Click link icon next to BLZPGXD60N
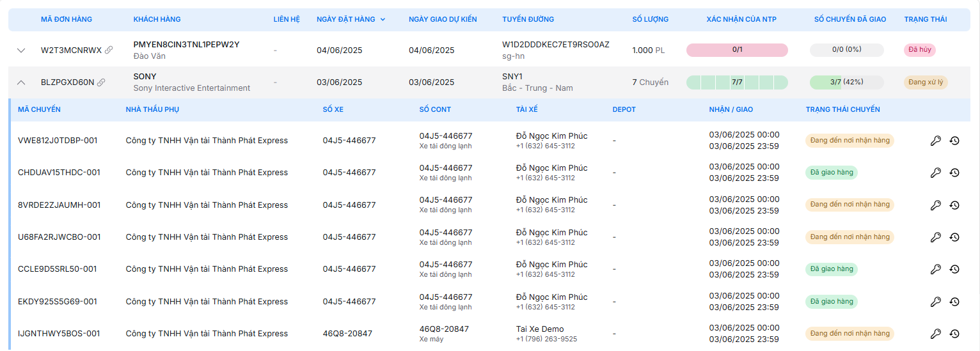The height and width of the screenshot is (351, 980). pos(101,82)
